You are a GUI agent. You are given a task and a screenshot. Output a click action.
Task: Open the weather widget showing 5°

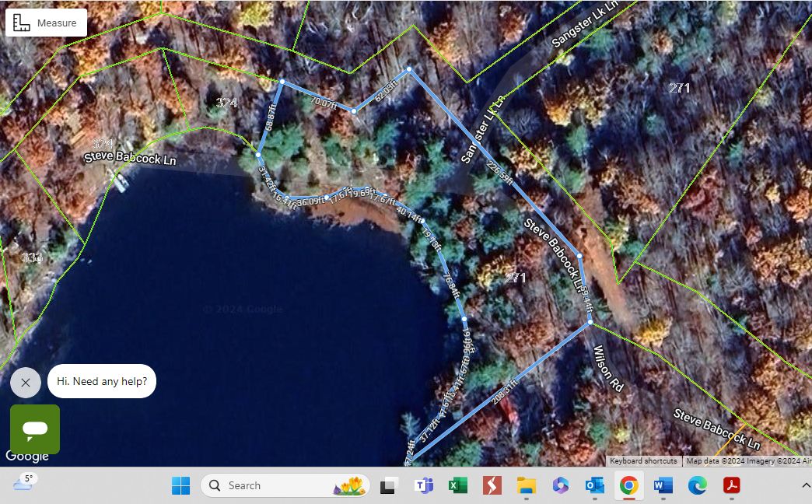coord(23,484)
